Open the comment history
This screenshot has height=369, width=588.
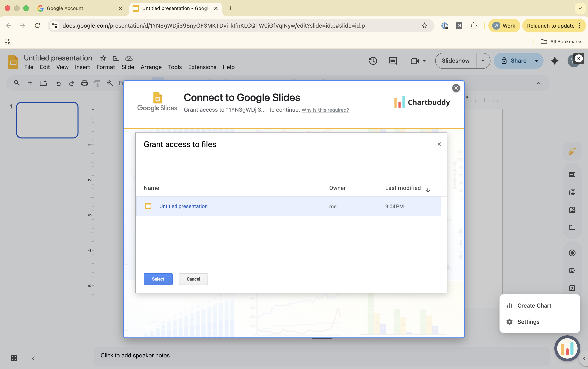(x=392, y=61)
